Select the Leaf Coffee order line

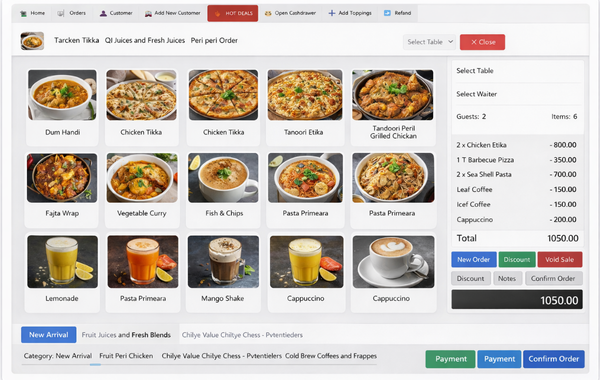(516, 189)
